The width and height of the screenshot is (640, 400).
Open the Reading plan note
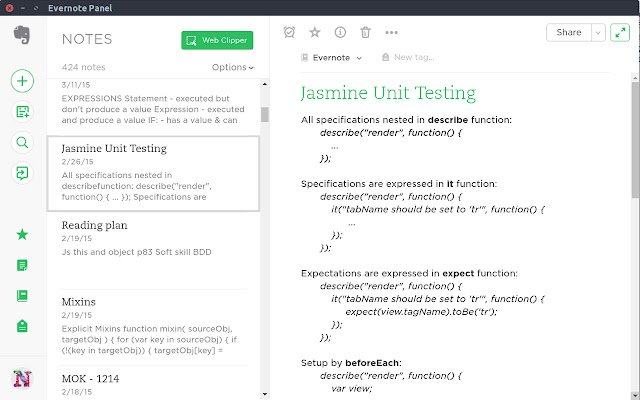point(153,250)
